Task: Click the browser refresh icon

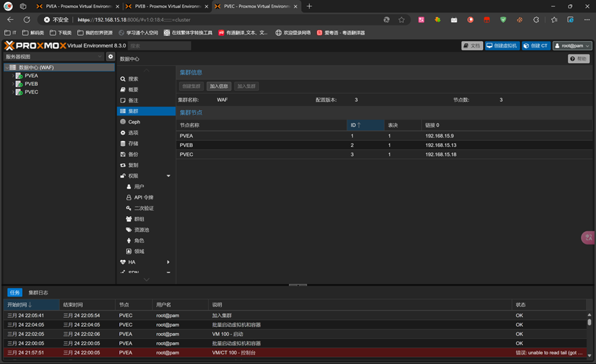Action: click(27, 20)
